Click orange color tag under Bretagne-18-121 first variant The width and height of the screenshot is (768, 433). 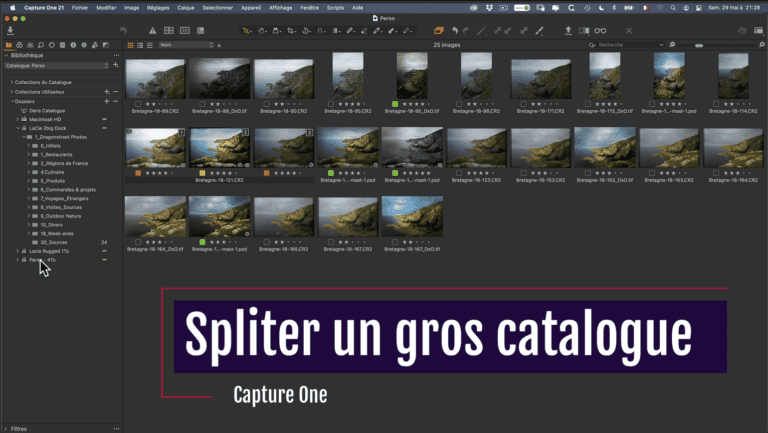[138, 173]
